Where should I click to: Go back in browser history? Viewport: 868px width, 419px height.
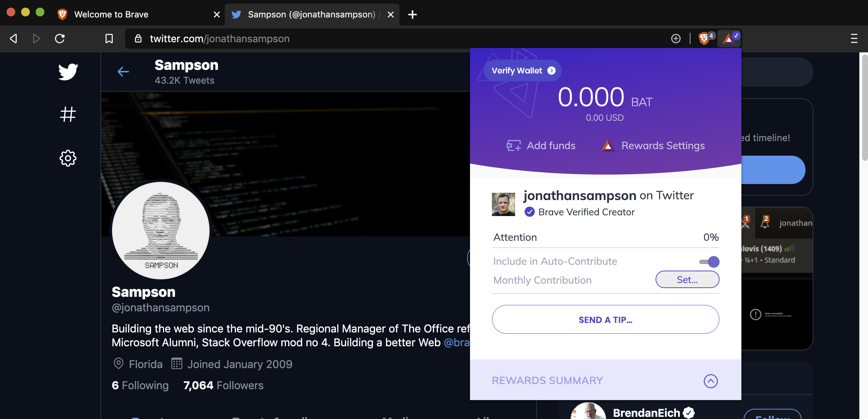[x=13, y=39]
